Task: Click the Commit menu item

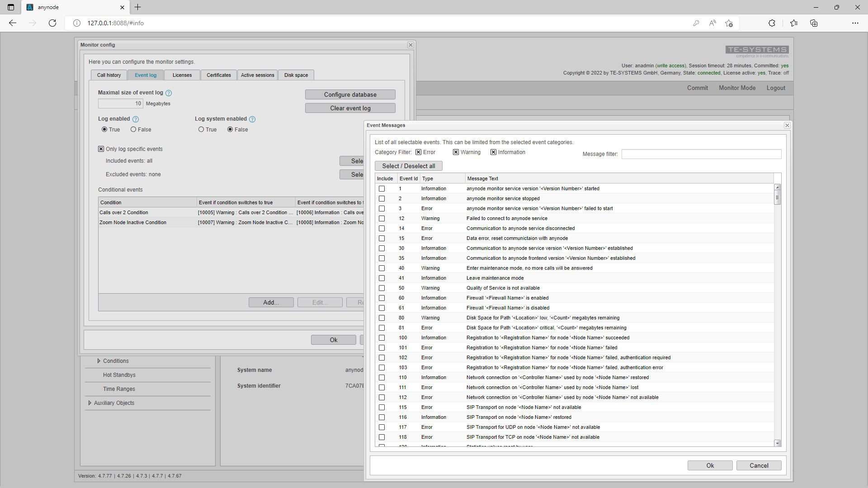Action: pyautogui.click(x=698, y=88)
